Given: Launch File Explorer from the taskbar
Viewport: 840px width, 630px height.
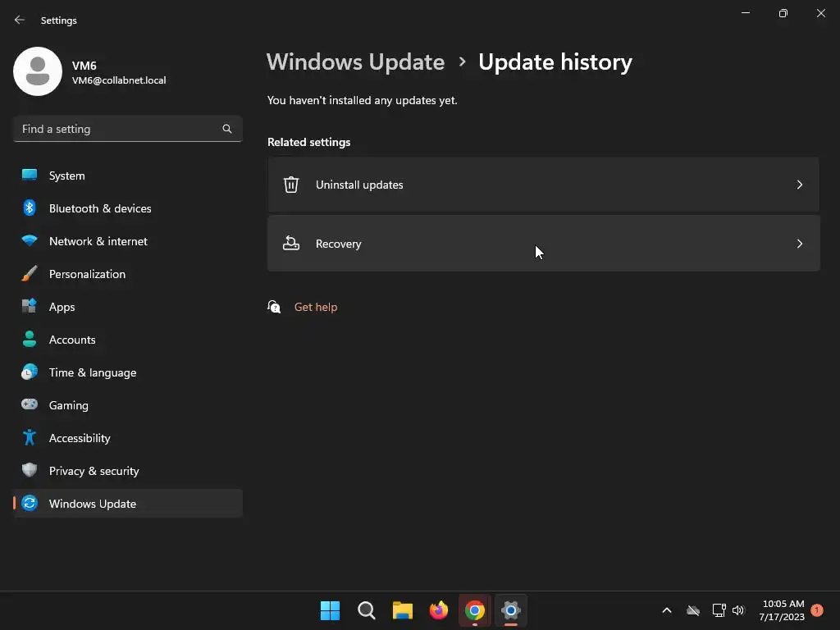Looking at the screenshot, I should coord(402,610).
